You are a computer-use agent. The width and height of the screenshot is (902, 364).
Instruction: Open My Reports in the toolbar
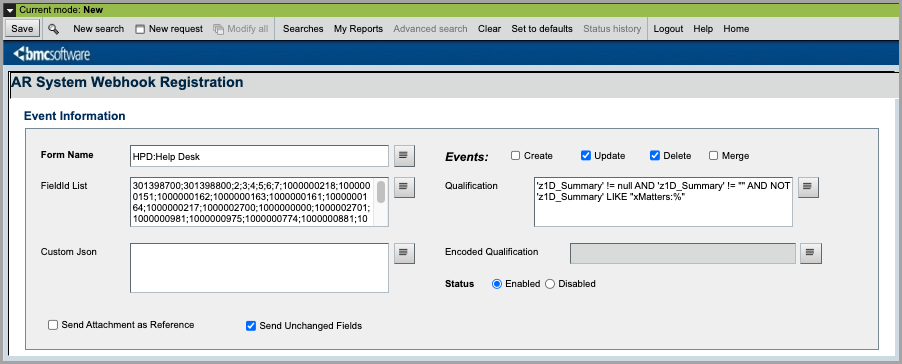358,29
